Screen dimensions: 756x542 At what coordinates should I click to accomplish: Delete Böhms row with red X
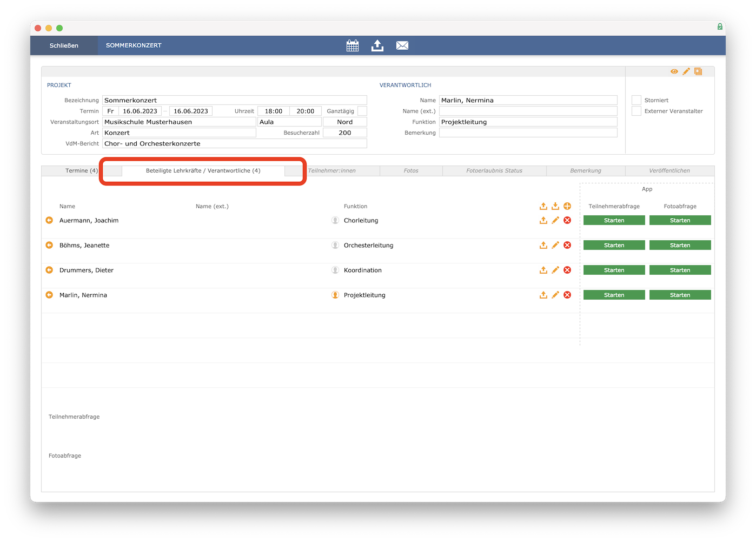click(x=567, y=245)
